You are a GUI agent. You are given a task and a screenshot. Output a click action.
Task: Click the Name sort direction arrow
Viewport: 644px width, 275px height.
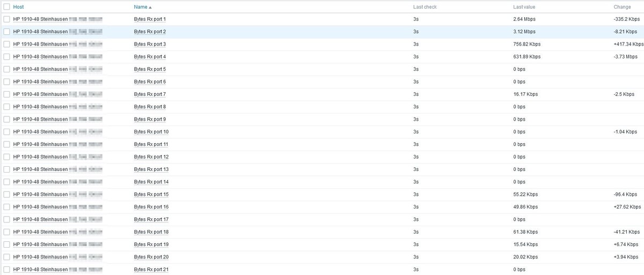[x=150, y=8]
